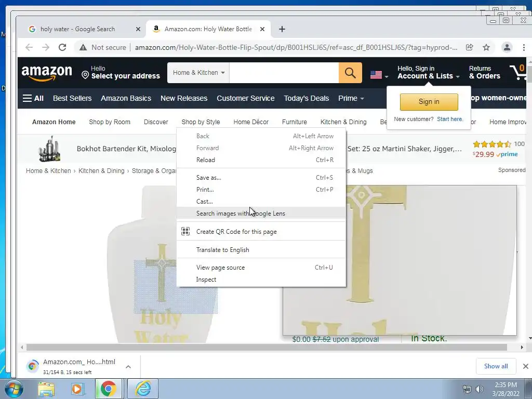This screenshot has height=399, width=532.
Task: Select Translate to English
Action: (261, 250)
